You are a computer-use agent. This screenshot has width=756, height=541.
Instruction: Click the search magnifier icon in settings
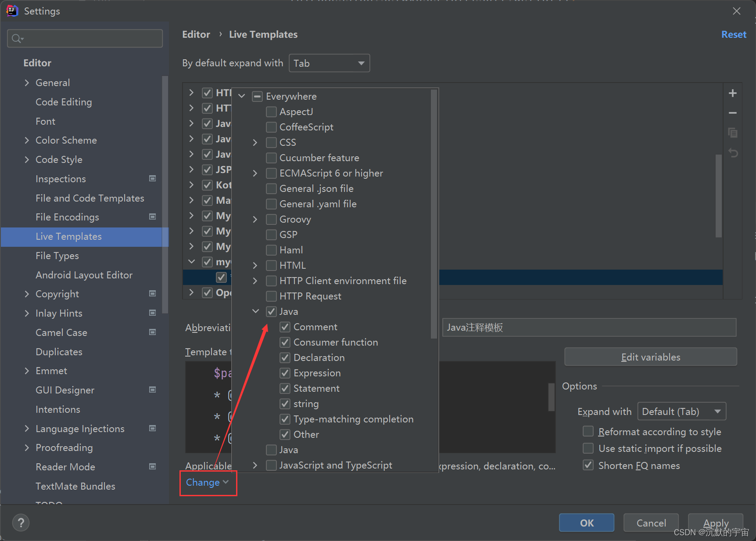coord(17,39)
